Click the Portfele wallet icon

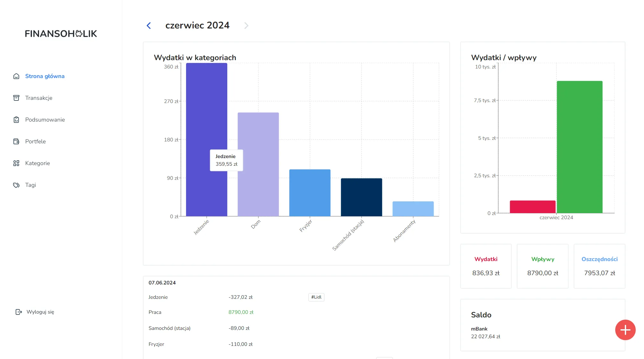click(16, 141)
